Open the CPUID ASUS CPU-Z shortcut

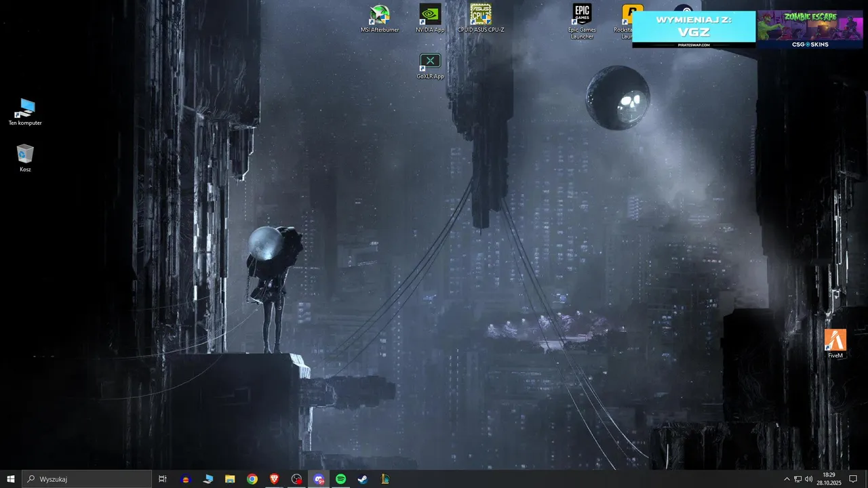[x=481, y=19]
